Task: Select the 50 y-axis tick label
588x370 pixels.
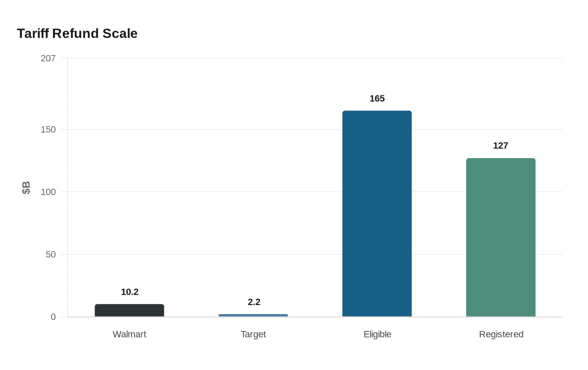Action: pyautogui.click(x=51, y=254)
